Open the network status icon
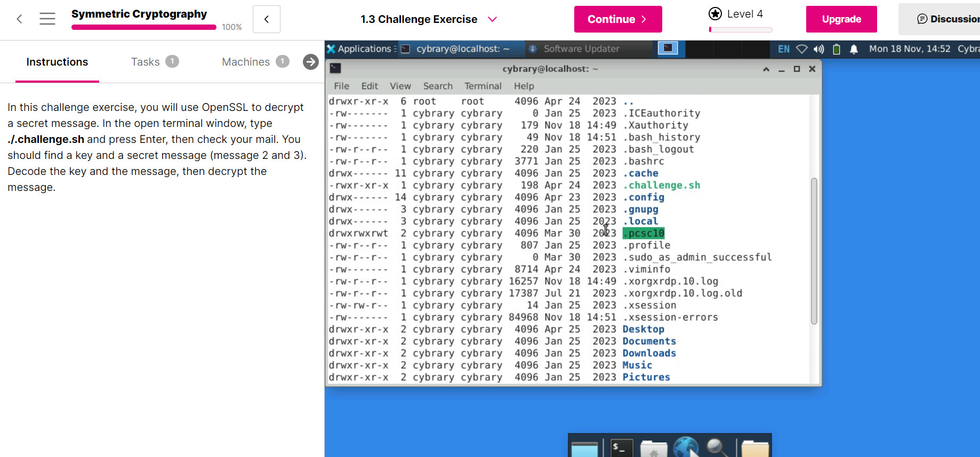Image resolution: width=980 pixels, height=457 pixels. pyautogui.click(x=801, y=49)
